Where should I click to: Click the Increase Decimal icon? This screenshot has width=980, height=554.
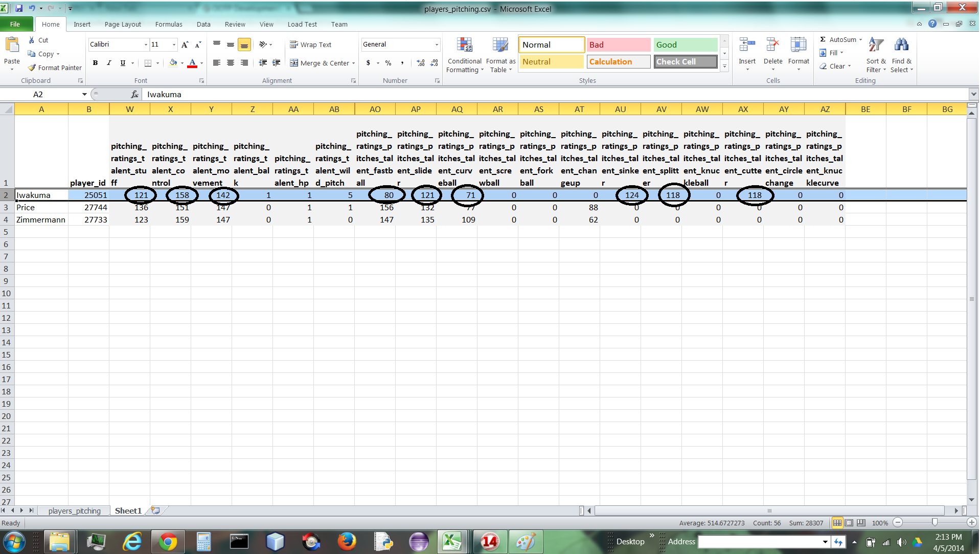pyautogui.click(x=420, y=63)
